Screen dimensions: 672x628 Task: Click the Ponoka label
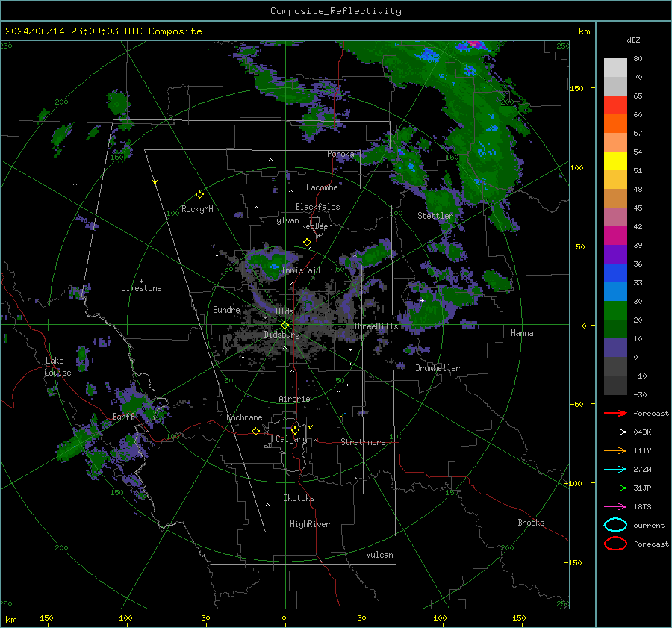point(340,154)
